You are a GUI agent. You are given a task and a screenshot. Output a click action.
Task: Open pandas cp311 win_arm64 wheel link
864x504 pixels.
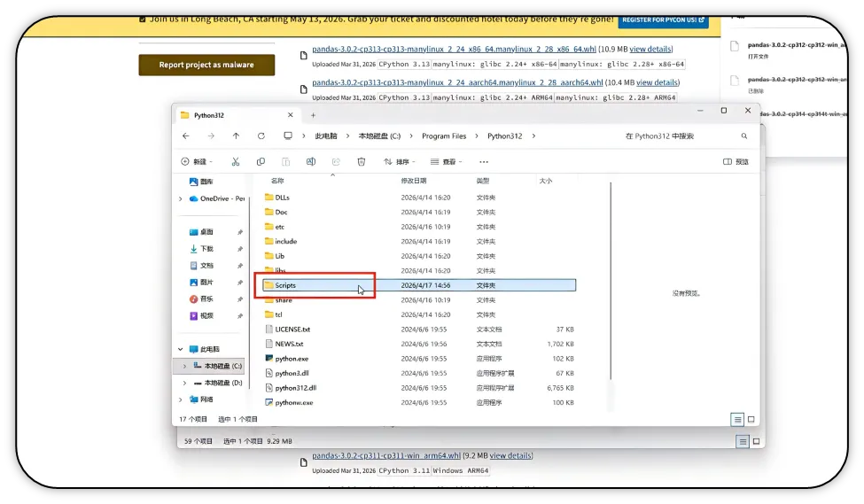(386, 456)
